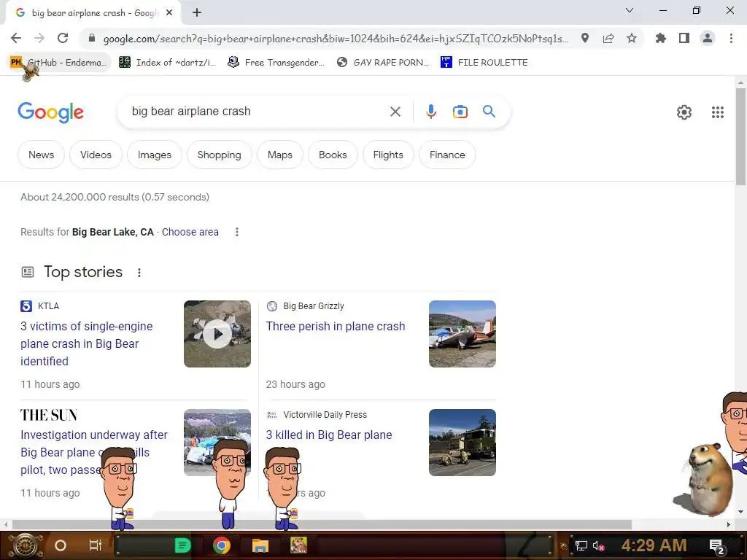This screenshot has width=747, height=560.
Task: Click the Chrome taskbar icon
Action: coord(222,545)
